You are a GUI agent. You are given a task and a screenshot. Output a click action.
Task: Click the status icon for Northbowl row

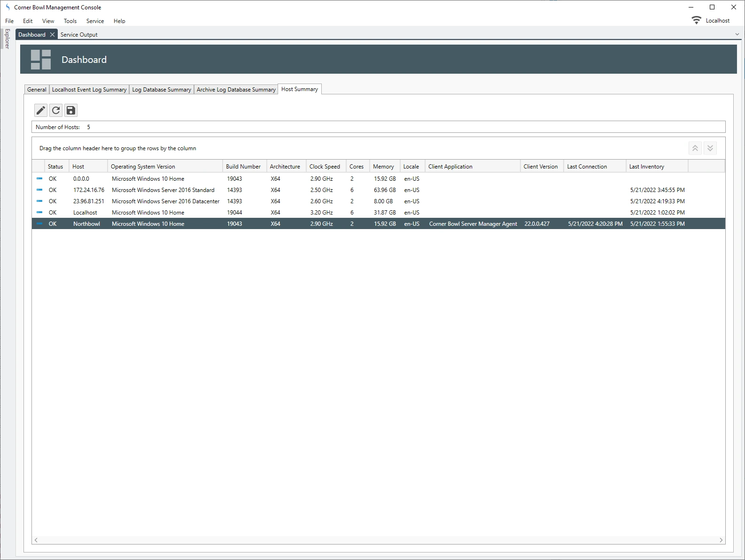(39, 224)
